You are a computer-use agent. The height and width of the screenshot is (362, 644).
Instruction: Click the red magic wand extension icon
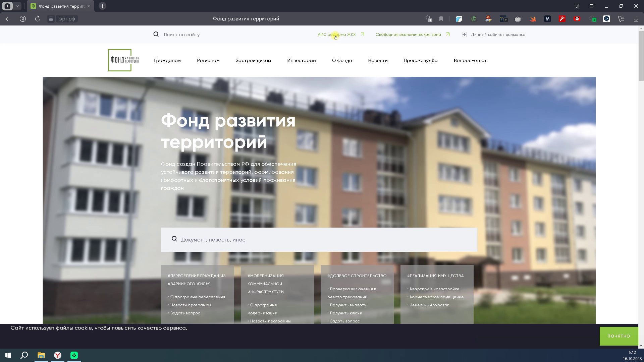(x=562, y=19)
